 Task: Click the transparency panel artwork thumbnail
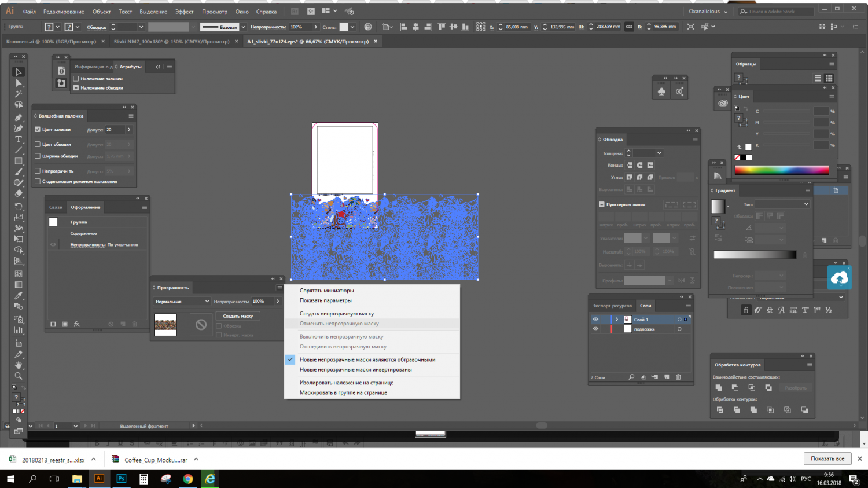click(x=165, y=325)
